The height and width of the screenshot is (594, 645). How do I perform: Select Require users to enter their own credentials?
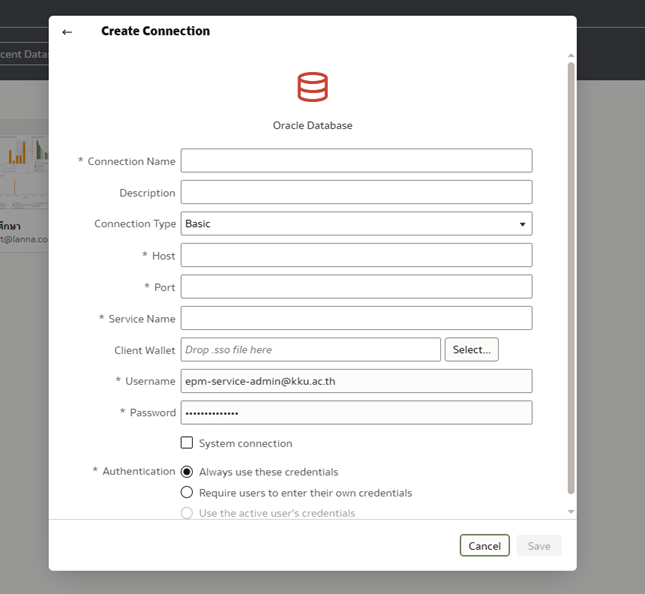(x=187, y=492)
